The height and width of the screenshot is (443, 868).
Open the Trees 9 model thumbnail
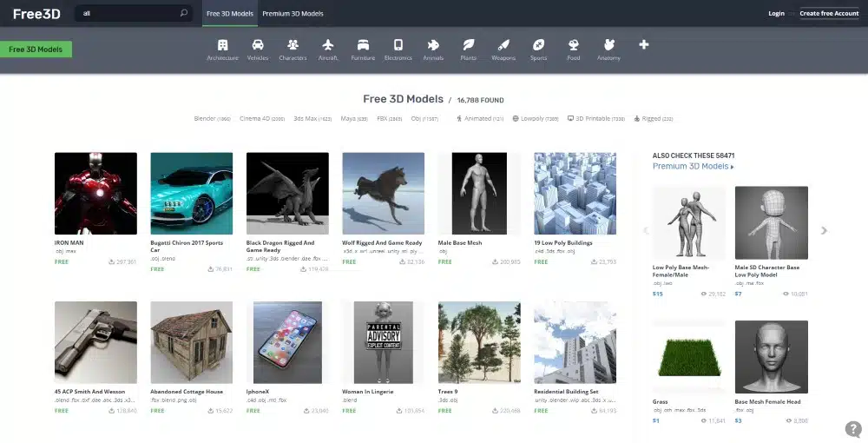[x=479, y=342]
